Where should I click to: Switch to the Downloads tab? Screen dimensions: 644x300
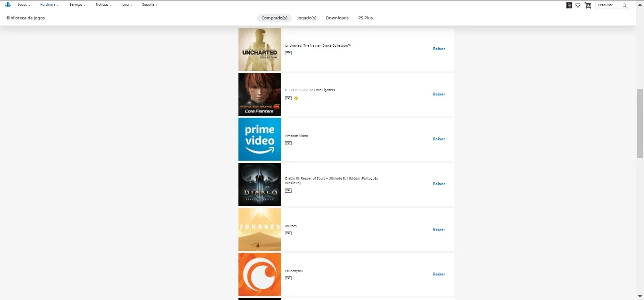click(x=337, y=18)
